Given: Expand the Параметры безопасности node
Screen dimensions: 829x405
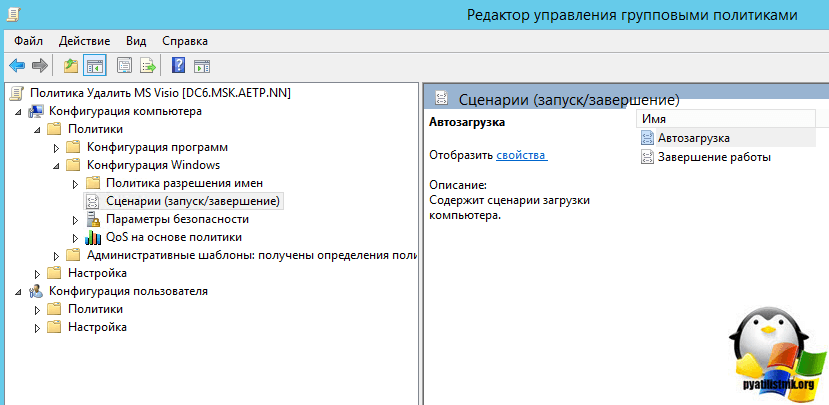Looking at the screenshot, I should [76, 220].
